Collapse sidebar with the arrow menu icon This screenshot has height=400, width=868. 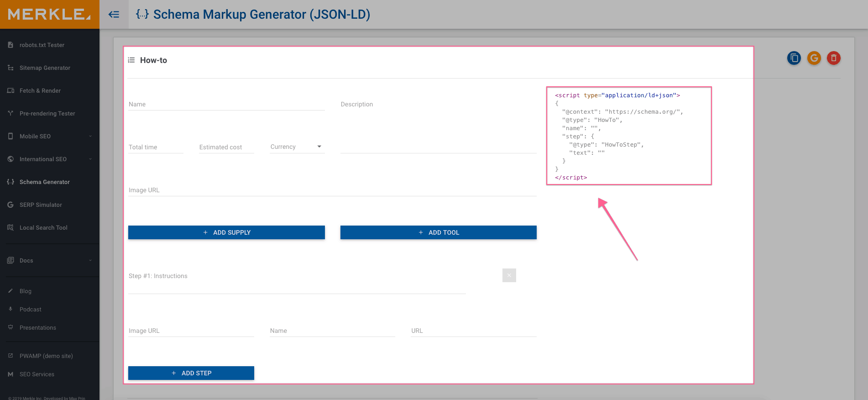pos(114,15)
